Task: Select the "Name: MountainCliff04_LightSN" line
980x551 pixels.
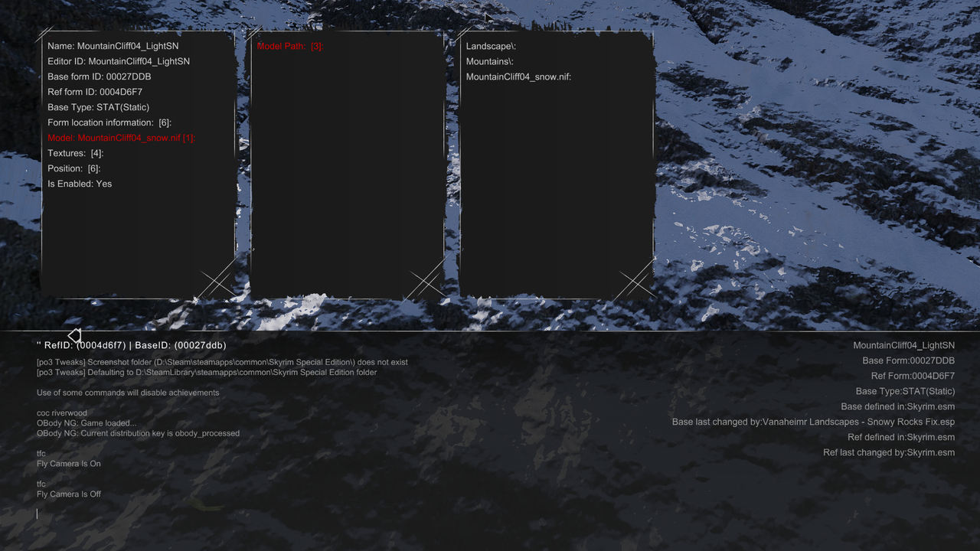Action: coord(113,46)
